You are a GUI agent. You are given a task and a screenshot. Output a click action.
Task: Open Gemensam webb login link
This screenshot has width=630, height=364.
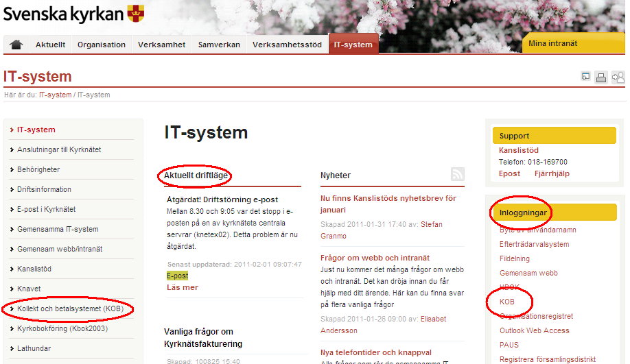[x=528, y=273]
